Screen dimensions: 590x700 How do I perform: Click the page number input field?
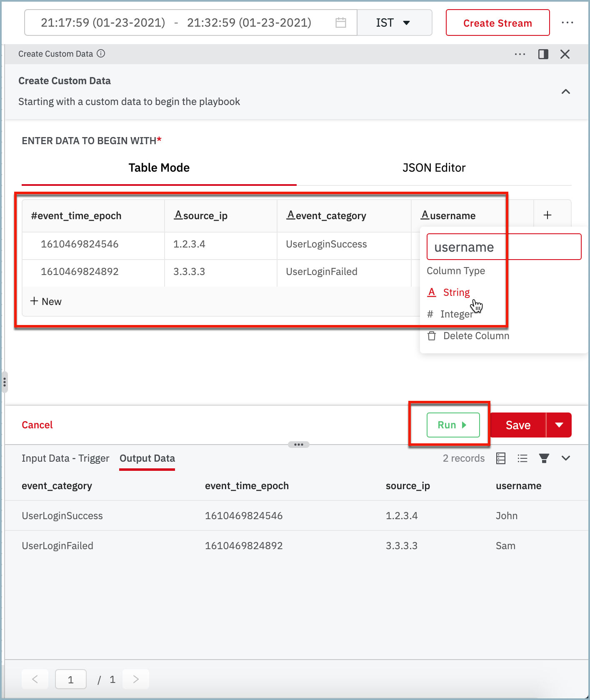pos(71,679)
